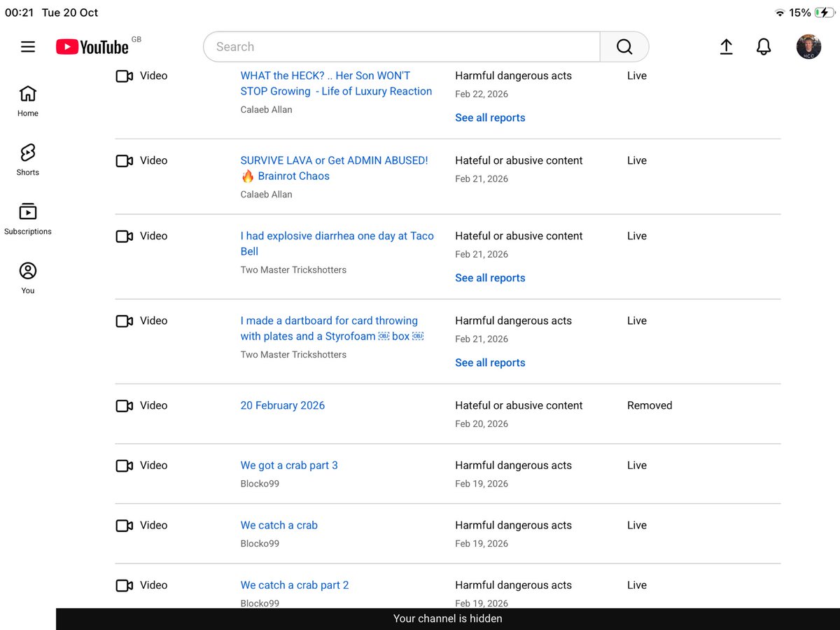See all reports for WHAT the HECK video
Image resolution: width=840 pixels, height=630 pixels.
pos(490,118)
